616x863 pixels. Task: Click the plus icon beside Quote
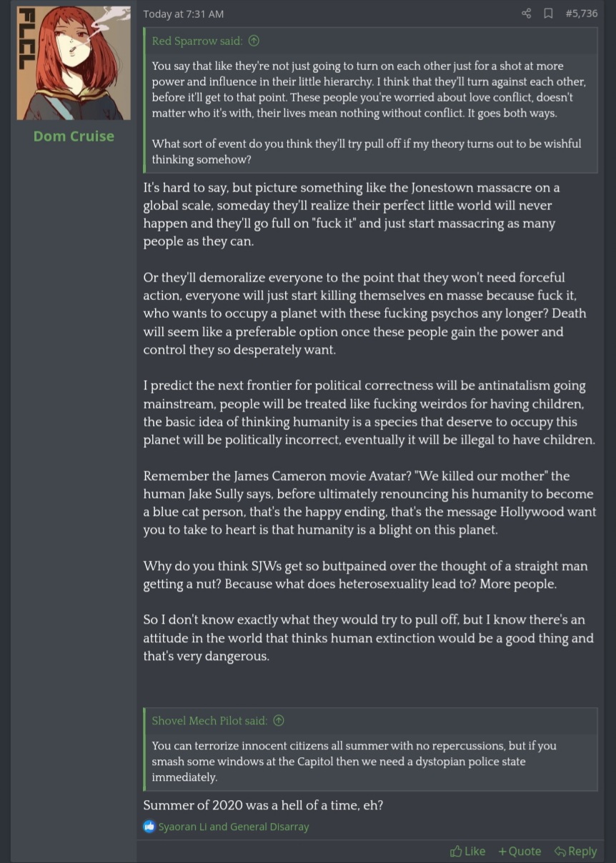pyautogui.click(x=502, y=851)
